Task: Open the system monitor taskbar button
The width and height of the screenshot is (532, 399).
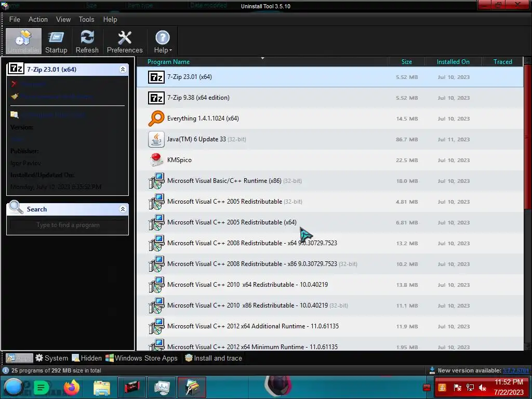Action: click(162, 387)
